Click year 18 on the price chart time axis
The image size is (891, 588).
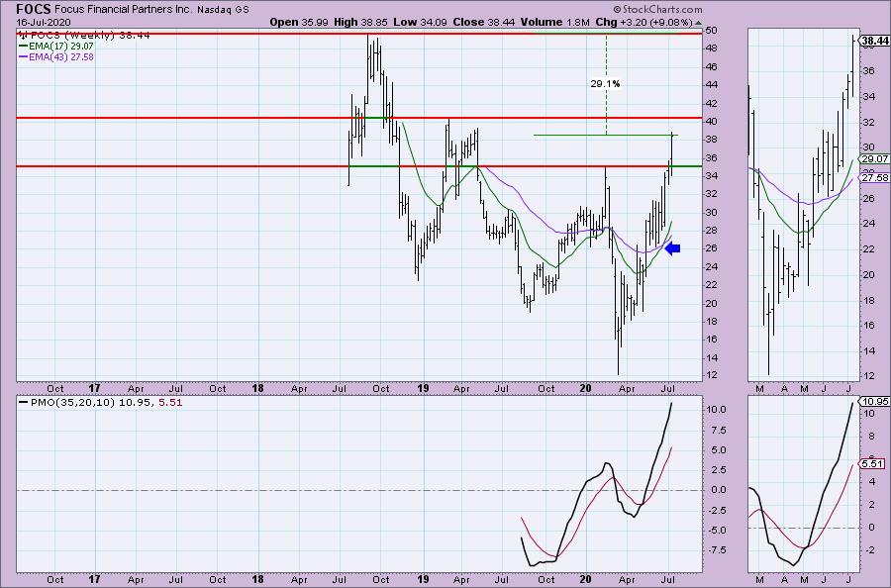(258, 389)
